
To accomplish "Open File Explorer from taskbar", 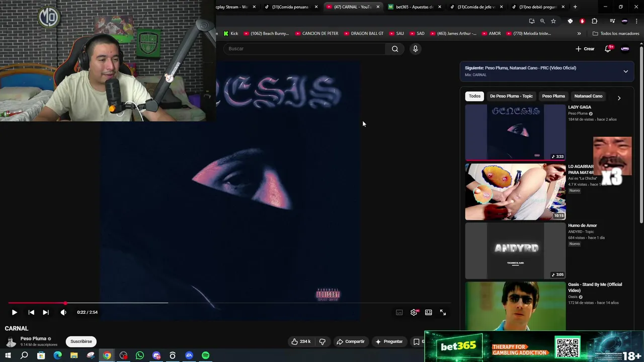I will point(74,355).
